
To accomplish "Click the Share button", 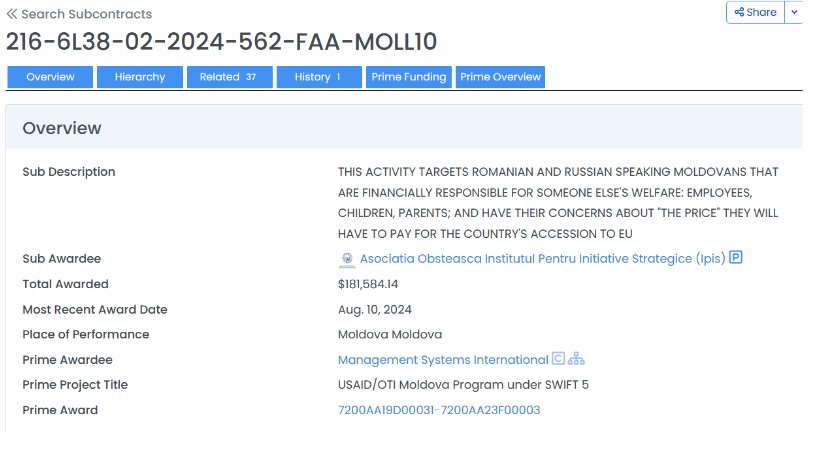I will tap(755, 12).
